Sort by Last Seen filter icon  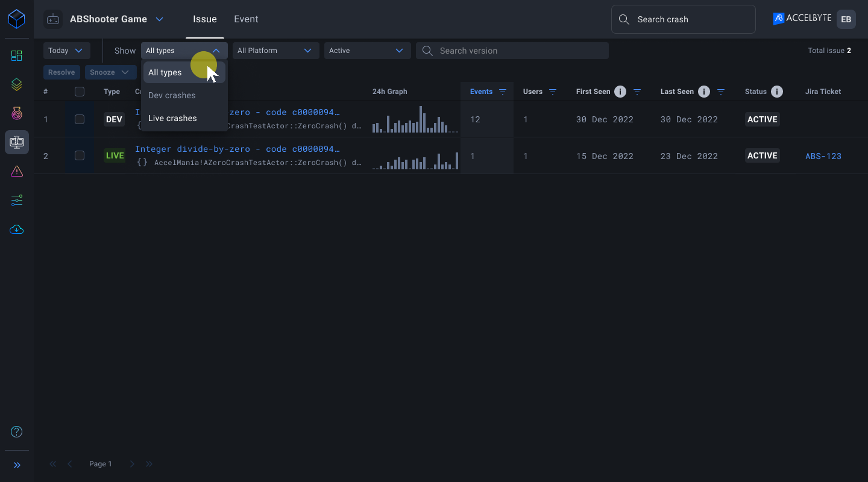point(720,92)
